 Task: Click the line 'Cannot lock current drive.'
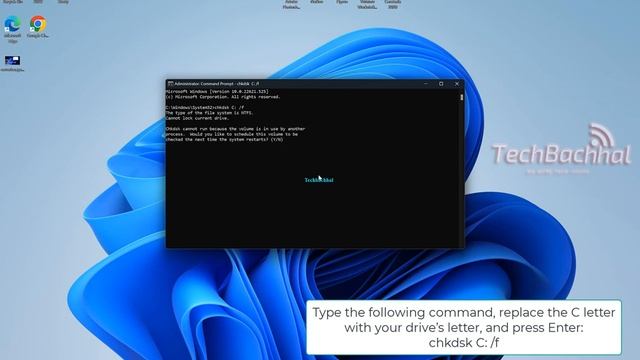[198, 118]
